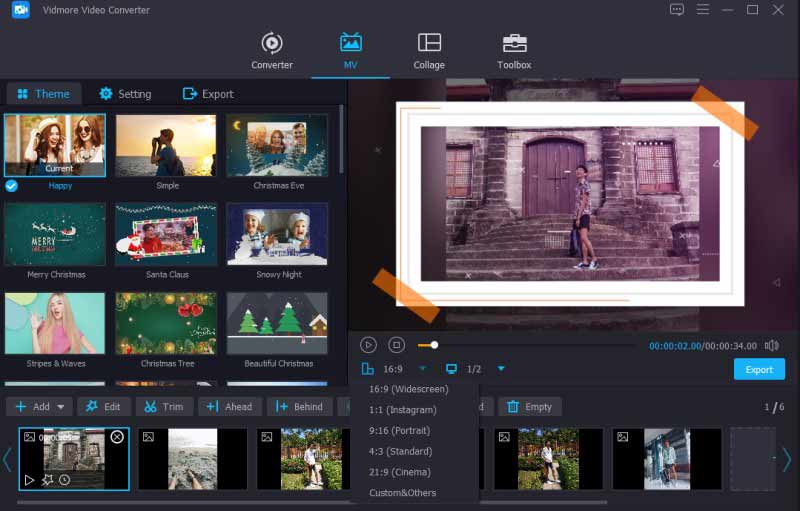Viewport: 800px width, 511px height.
Task: Switch to the Setting tab
Action: [125, 94]
